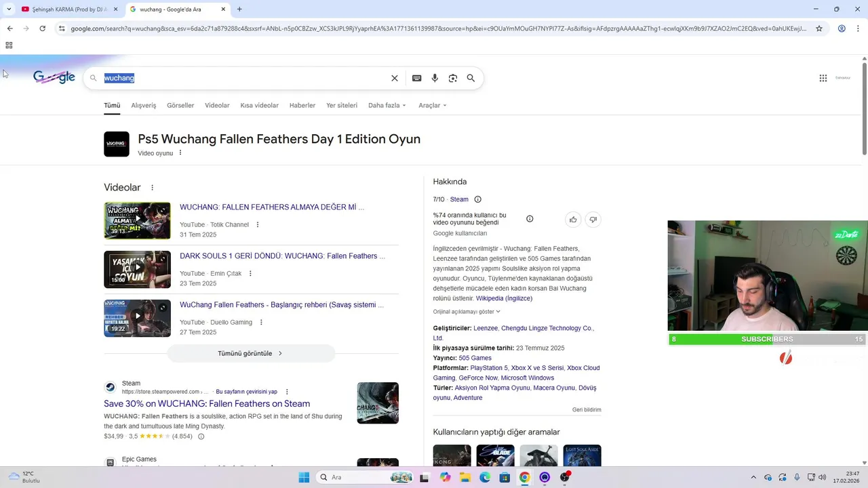Open info icon next to Steam rating
The height and width of the screenshot is (488, 868).
477,199
